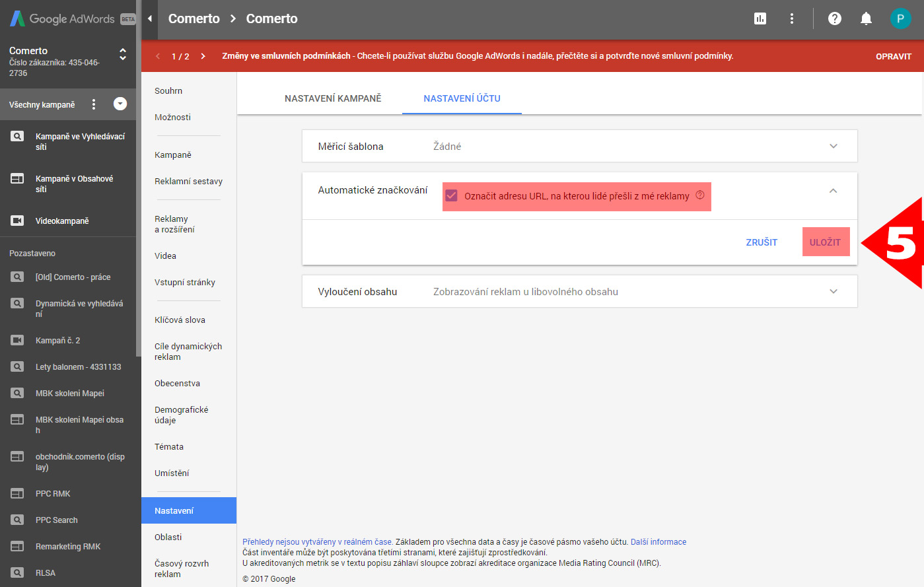The image size is (924, 587).
Task: Open Videa menu item
Action: 165,256
